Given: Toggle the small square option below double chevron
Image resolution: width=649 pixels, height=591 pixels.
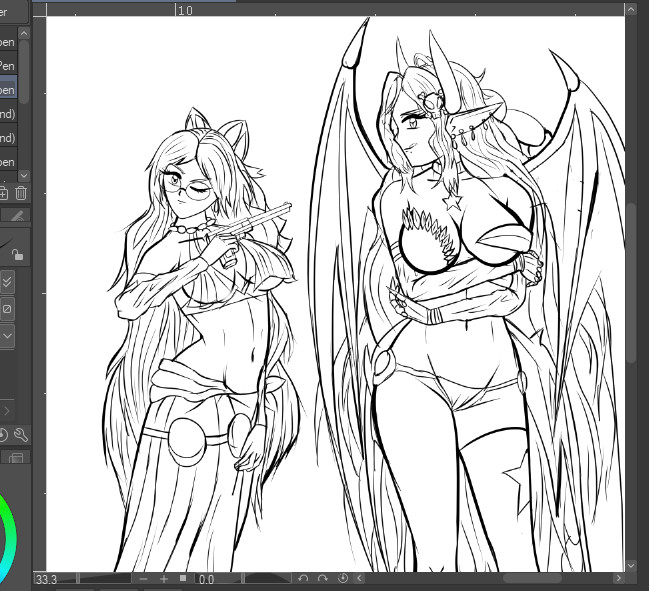Looking at the screenshot, I should pyautogui.click(x=8, y=309).
